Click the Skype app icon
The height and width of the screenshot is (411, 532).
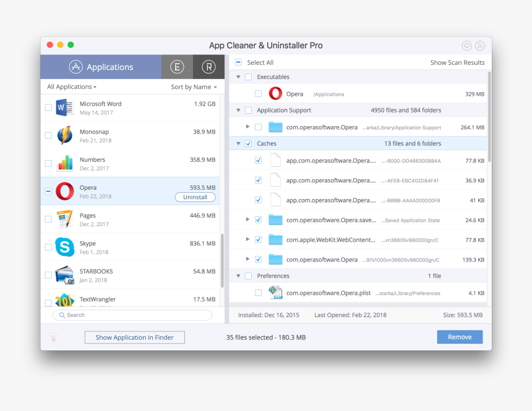[x=64, y=247]
